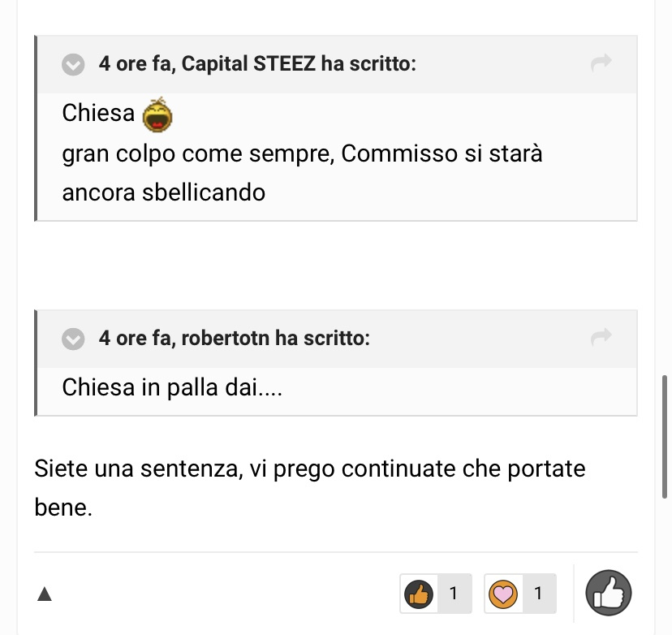
Task: Show who gave the thumbs-up reaction count
Action: tap(454, 594)
